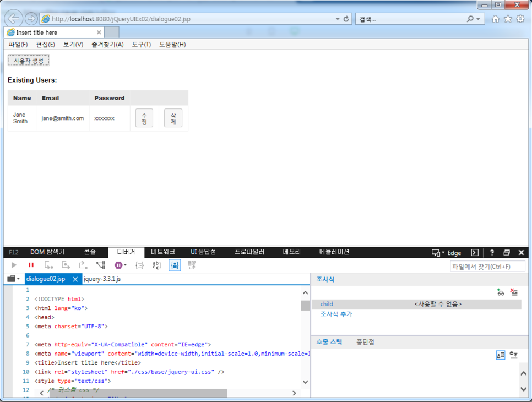Open the exception behavior dropdown arrow
Screen dimensions: 532x402
coord(125,265)
